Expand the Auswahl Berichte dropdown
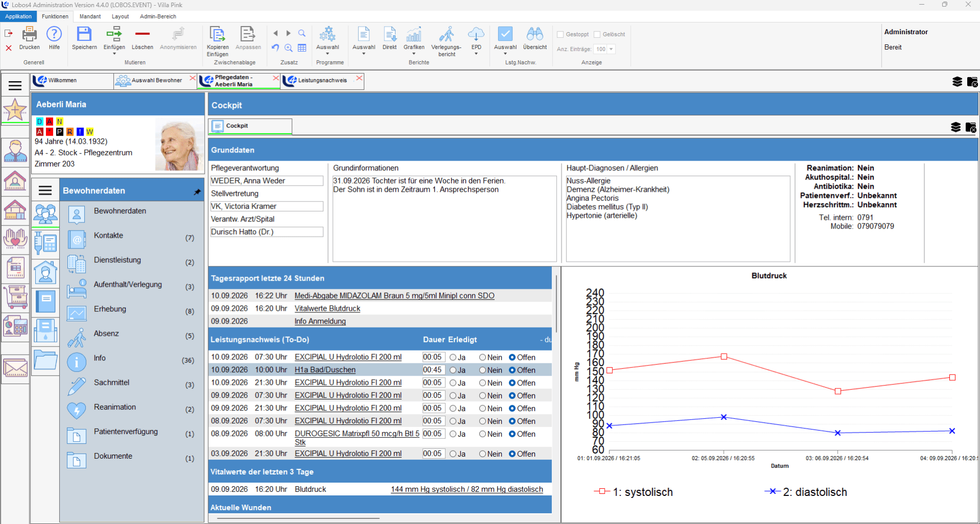The width and height of the screenshot is (980, 524). pyautogui.click(x=364, y=54)
